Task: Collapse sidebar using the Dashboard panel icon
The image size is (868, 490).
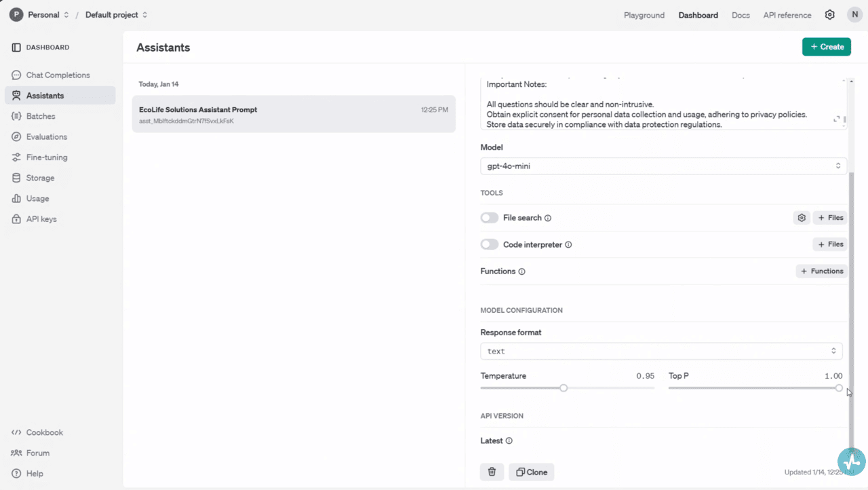Action: 16,48
